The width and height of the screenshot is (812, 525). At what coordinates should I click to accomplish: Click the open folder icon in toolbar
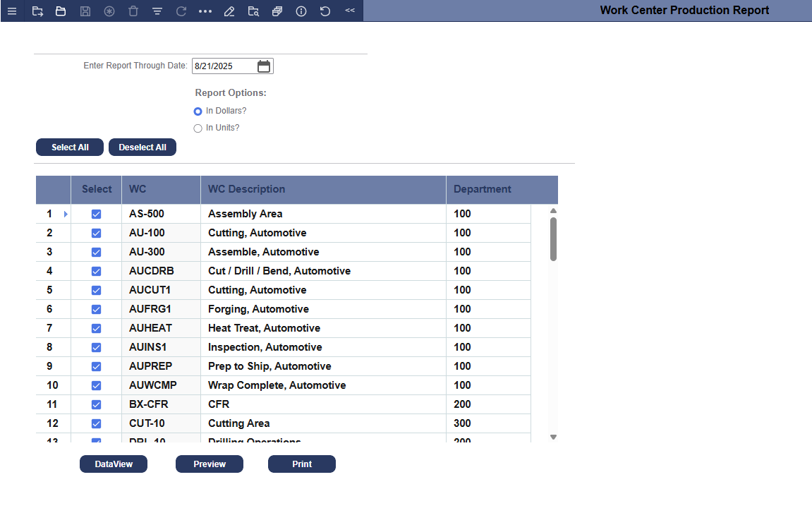(61, 11)
